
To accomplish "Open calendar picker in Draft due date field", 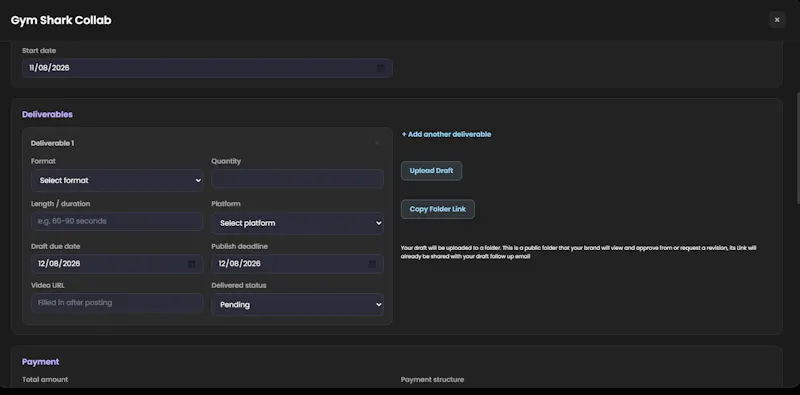I will (191, 264).
